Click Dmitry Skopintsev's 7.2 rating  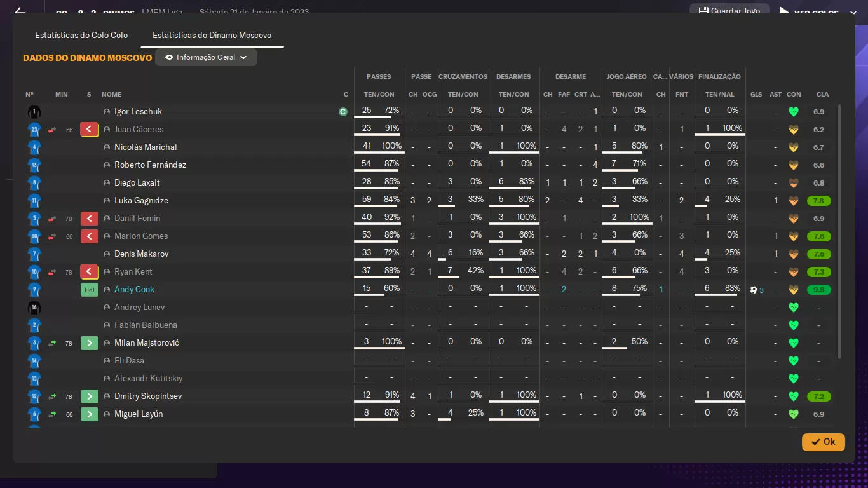tap(819, 396)
